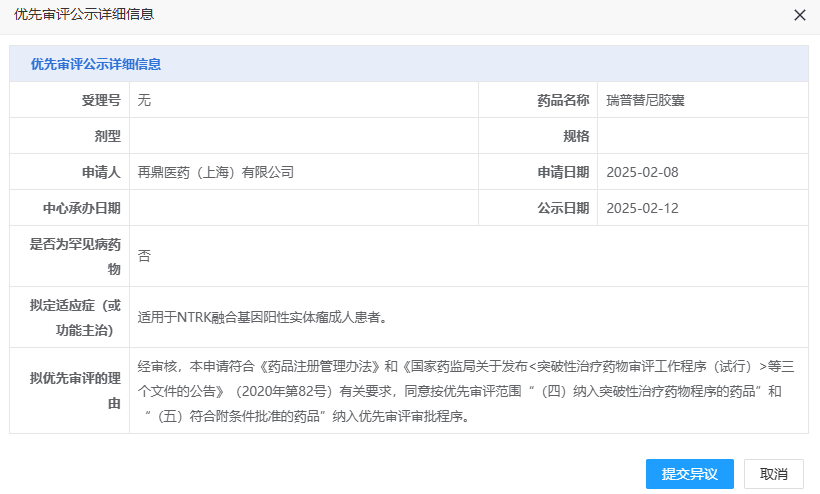The width and height of the screenshot is (820, 494).
Task: Click the publication date 2025-02-12
Action: 642,208
